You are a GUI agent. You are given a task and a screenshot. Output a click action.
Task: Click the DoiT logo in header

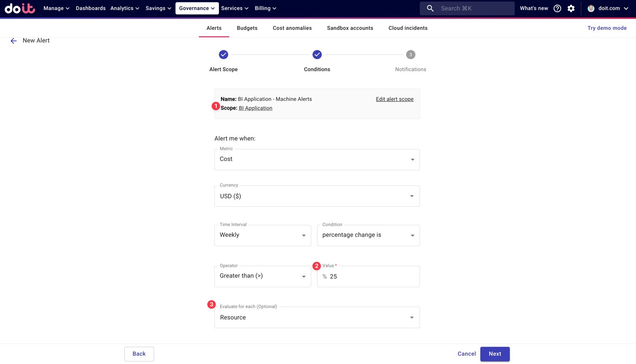[x=20, y=8]
